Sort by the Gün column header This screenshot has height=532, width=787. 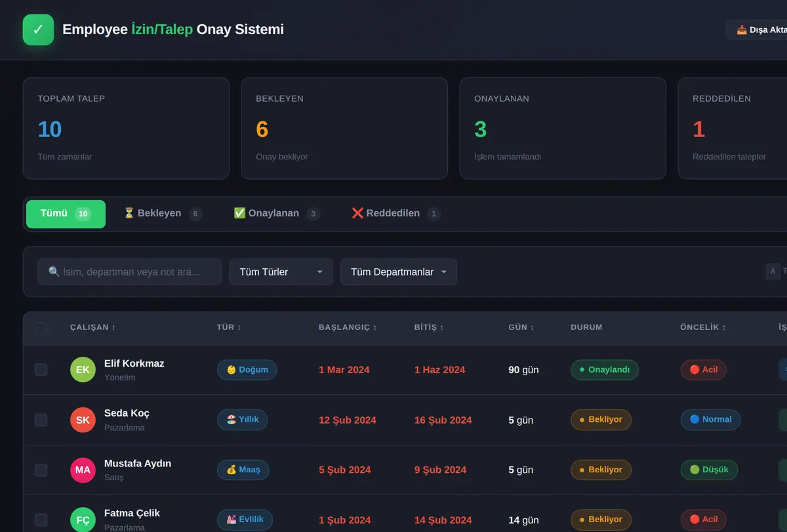[x=521, y=327]
